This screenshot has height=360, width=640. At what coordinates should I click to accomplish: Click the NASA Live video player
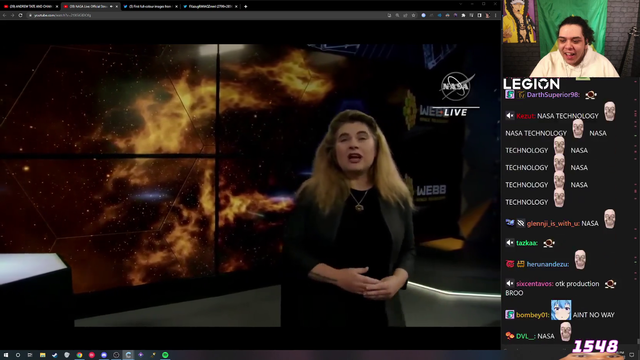(x=250, y=185)
